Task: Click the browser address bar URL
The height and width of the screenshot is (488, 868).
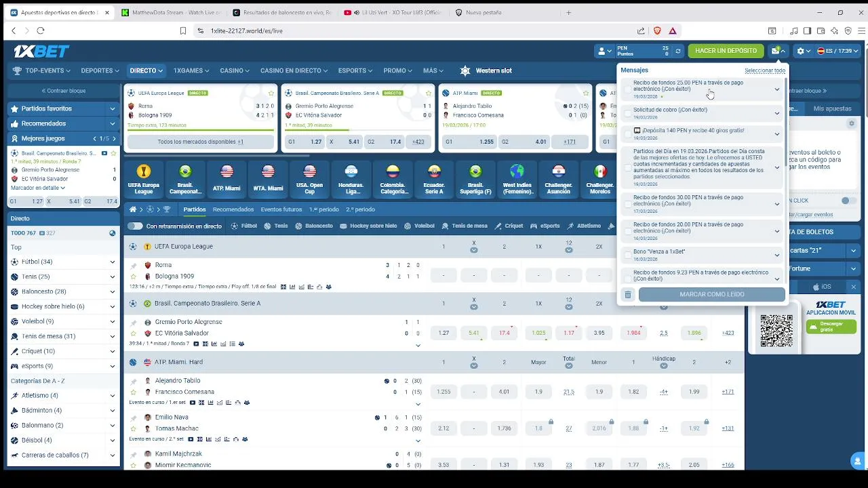Action: click(x=247, y=30)
